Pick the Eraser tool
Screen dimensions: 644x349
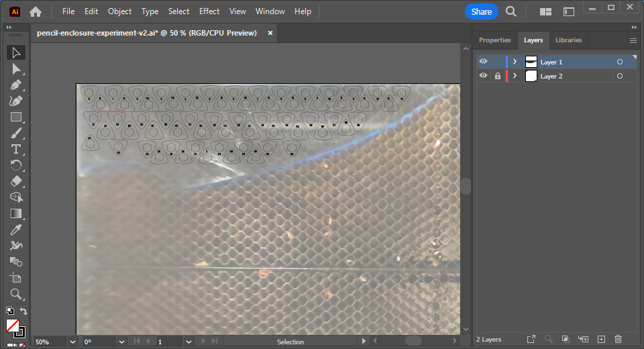(x=17, y=181)
